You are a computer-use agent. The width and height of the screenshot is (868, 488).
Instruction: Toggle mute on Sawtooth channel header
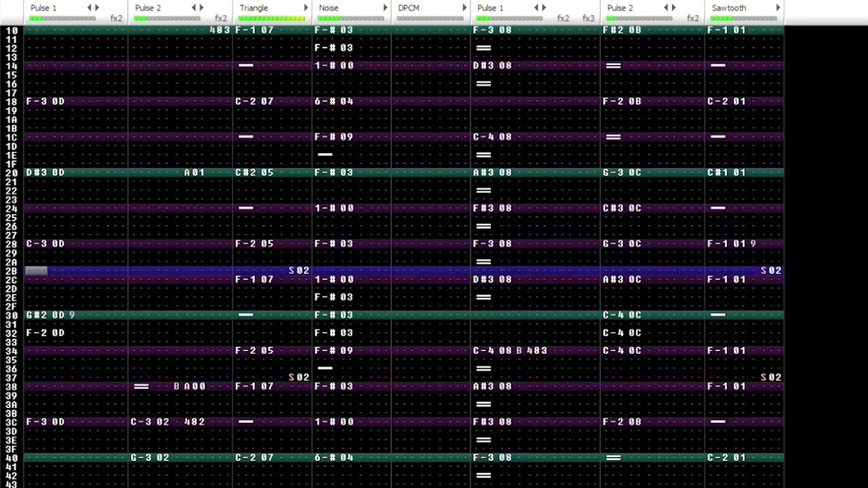click(729, 7)
